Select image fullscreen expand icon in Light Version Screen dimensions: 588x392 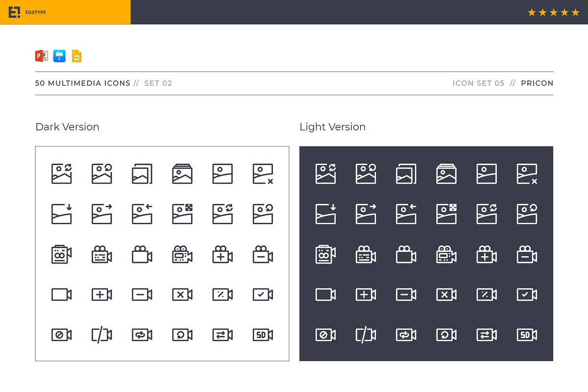click(x=446, y=214)
